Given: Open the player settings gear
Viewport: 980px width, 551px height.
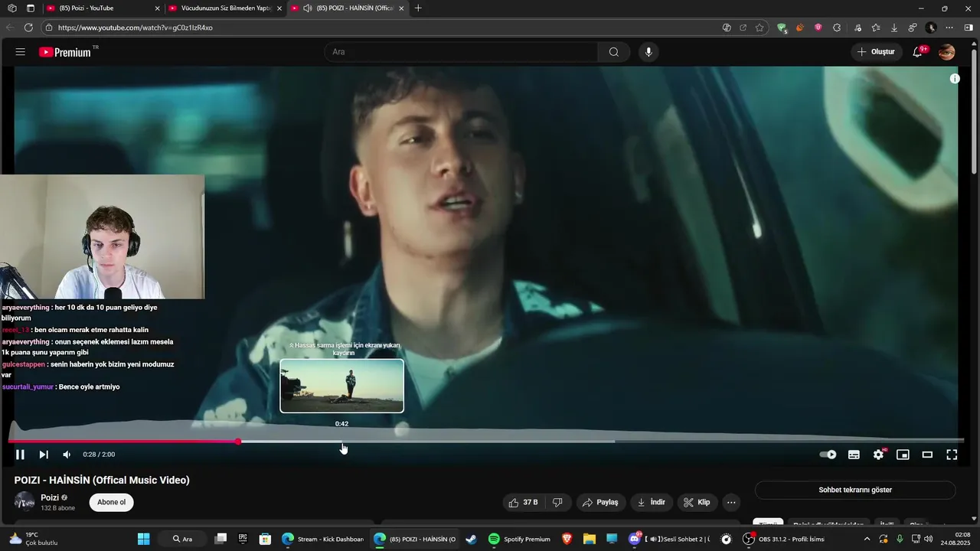Looking at the screenshot, I should click(x=878, y=455).
